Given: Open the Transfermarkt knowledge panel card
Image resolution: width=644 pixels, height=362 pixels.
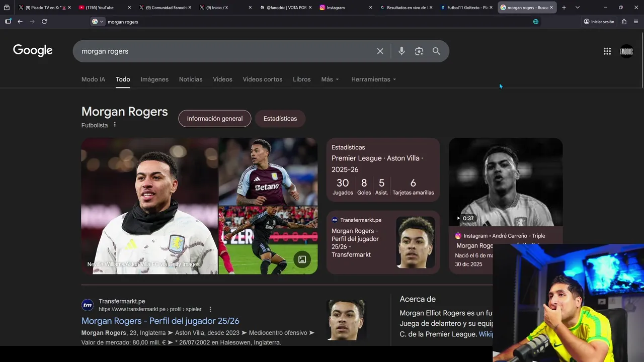Looking at the screenshot, I should click(x=383, y=242).
